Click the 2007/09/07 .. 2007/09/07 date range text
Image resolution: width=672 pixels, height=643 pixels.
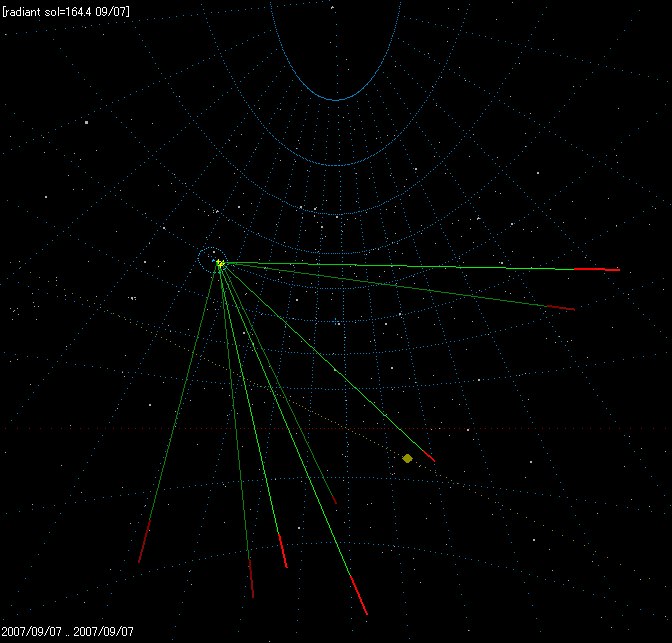point(67,631)
